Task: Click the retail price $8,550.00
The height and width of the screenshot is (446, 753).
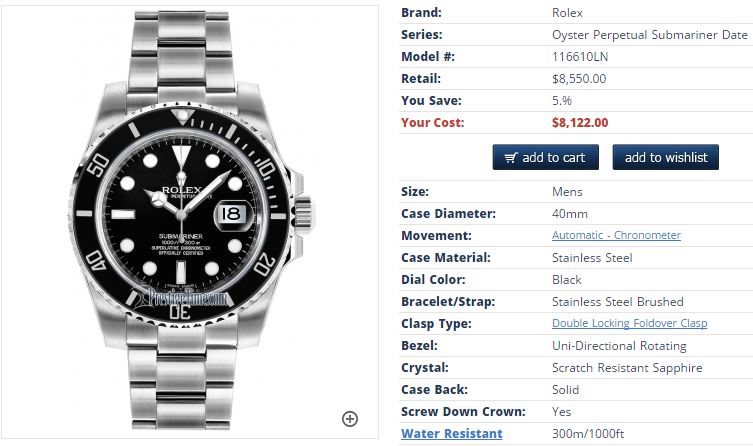Action: pyautogui.click(x=579, y=78)
